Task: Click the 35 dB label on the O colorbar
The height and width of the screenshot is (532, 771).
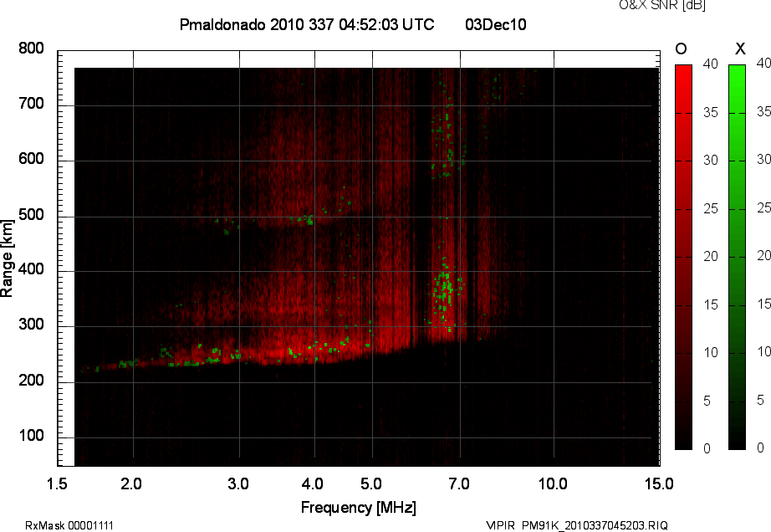Action: click(x=711, y=113)
